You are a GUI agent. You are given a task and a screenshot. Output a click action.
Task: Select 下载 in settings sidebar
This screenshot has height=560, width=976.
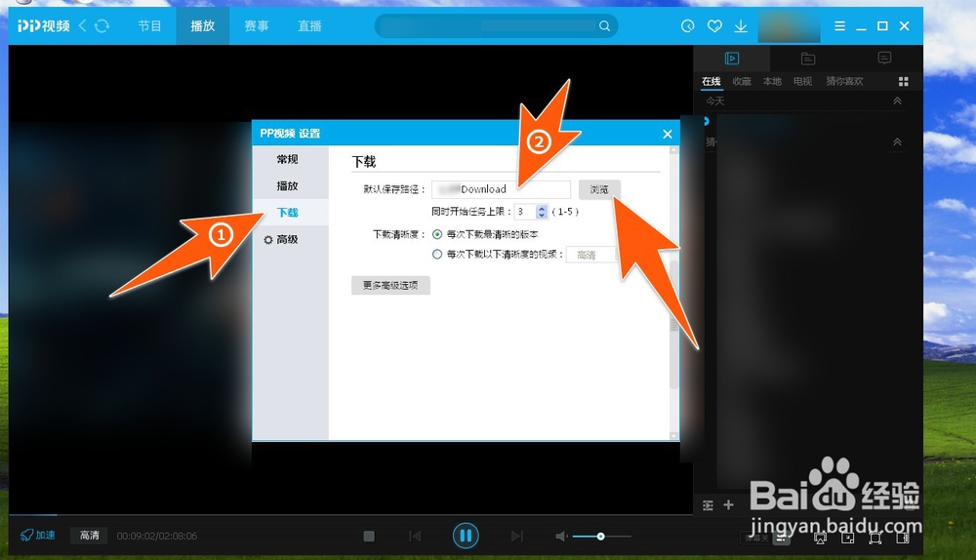(x=290, y=213)
